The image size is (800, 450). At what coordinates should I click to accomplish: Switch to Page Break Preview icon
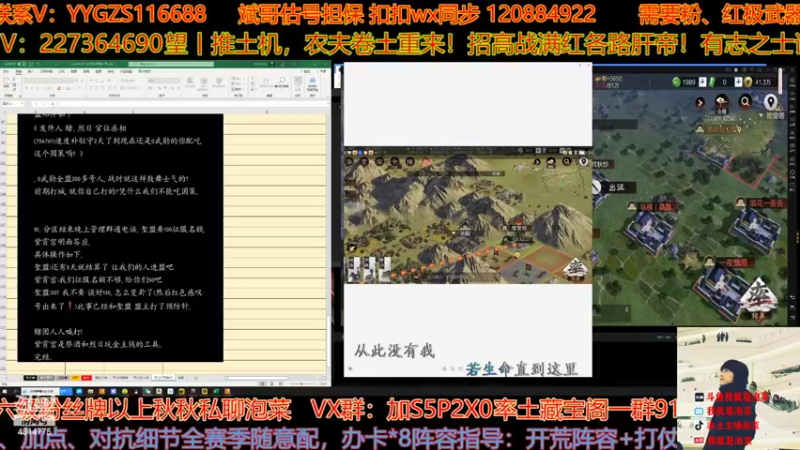coord(280,384)
